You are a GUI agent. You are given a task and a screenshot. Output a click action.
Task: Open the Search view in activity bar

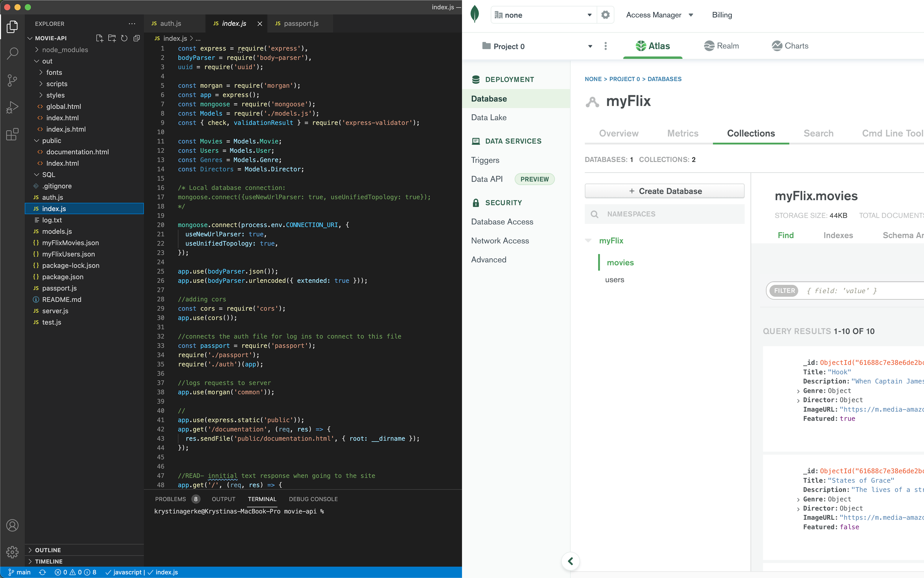click(x=12, y=54)
